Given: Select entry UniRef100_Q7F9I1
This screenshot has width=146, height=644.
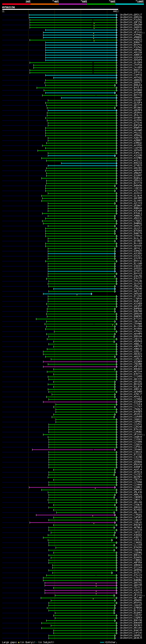Looking at the screenshot, I should coord(131,72).
